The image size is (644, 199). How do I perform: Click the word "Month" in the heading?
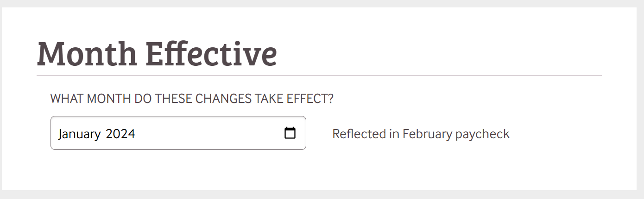pyautogui.click(x=87, y=54)
